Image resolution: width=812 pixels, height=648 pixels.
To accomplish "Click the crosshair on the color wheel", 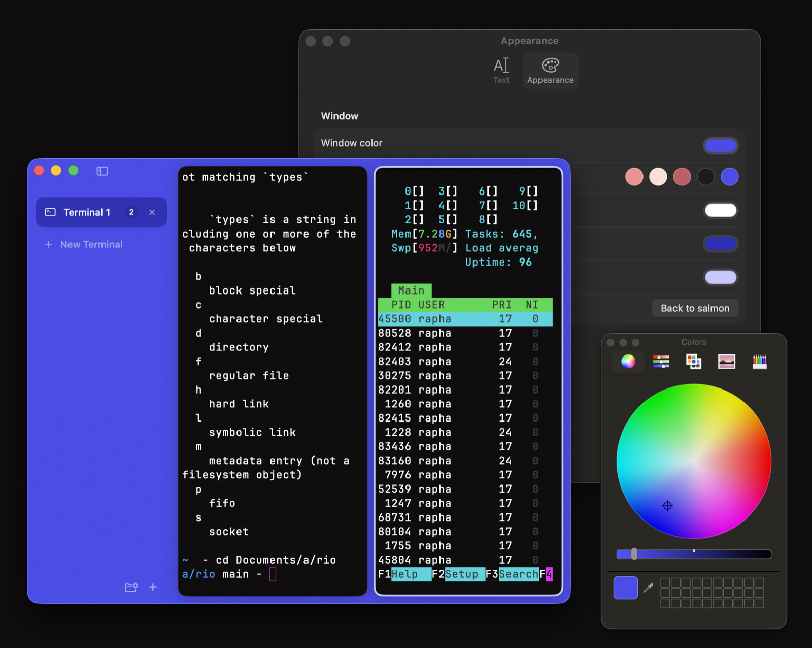I will click(x=668, y=506).
